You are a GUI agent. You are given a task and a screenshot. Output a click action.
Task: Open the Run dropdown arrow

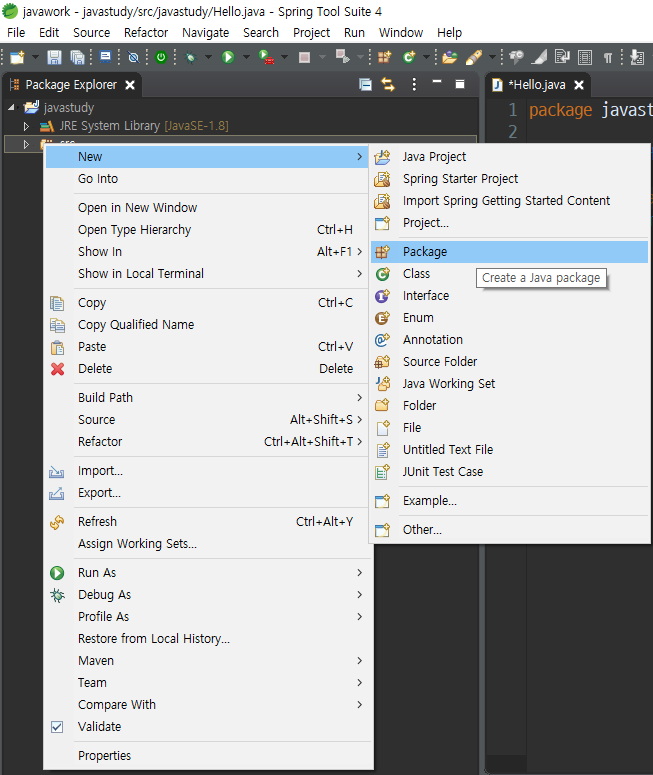coord(246,57)
